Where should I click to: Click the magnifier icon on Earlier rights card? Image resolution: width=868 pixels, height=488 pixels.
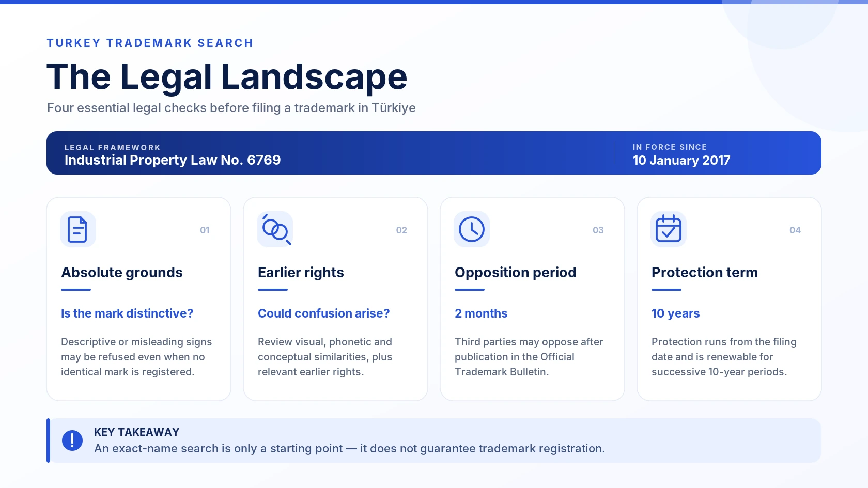pos(275,229)
